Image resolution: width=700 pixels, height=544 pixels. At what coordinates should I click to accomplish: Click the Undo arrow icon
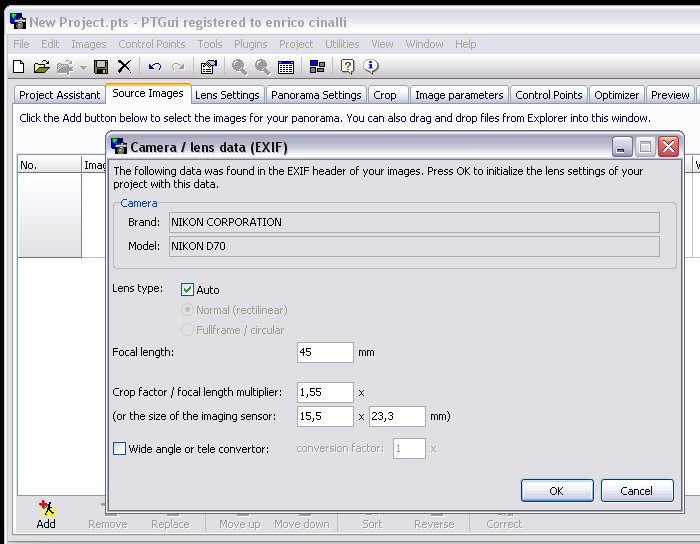pyautogui.click(x=154, y=67)
